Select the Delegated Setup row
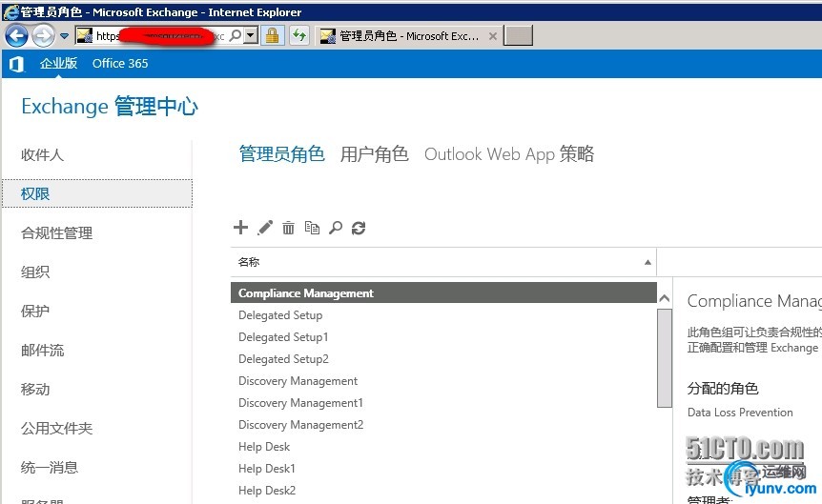 coord(443,314)
